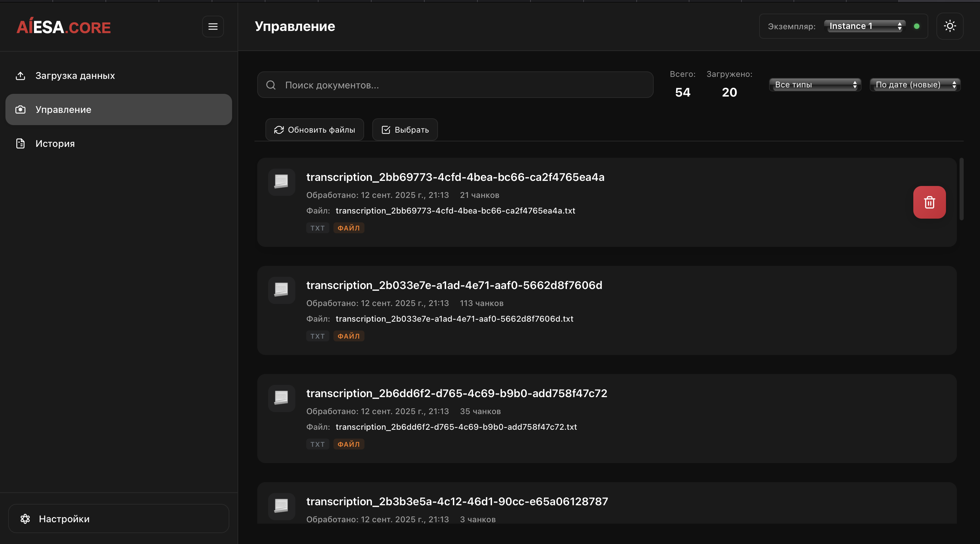980x544 pixels.
Task: Click the document icon of transcription_2b033e7e
Action: (x=281, y=290)
